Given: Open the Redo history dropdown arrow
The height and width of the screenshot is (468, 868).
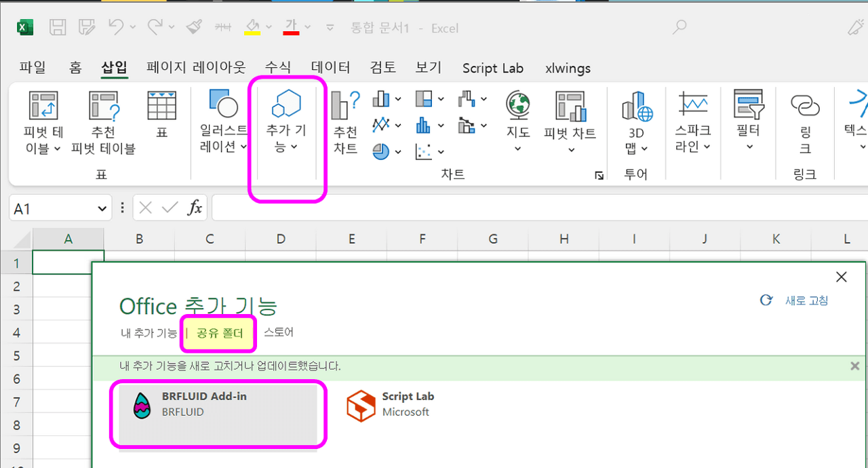Looking at the screenshot, I should 172,28.
